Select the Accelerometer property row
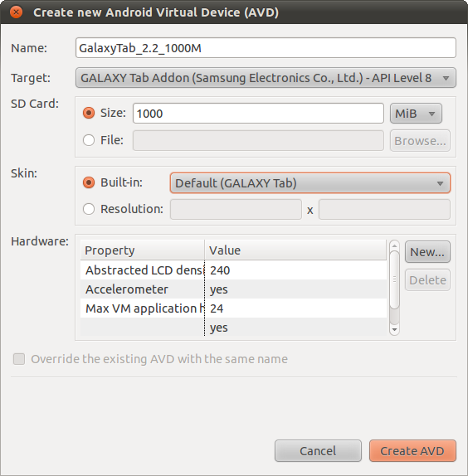 233,289
